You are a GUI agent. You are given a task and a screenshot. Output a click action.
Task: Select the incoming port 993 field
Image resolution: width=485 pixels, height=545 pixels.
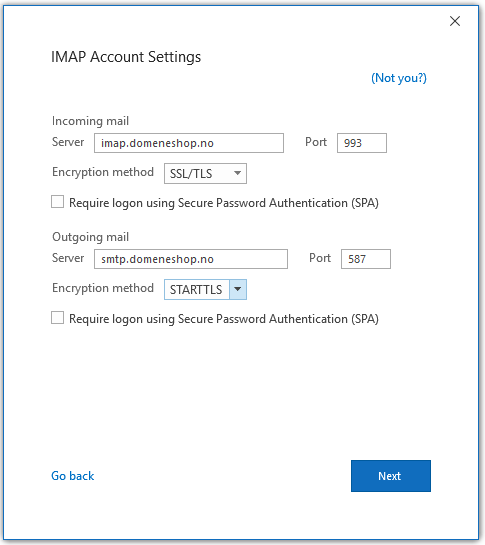coord(362,143)
